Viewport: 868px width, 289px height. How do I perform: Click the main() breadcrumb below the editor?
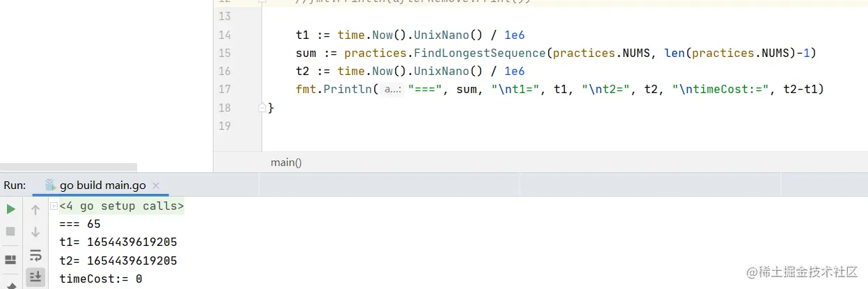point(286,163)
